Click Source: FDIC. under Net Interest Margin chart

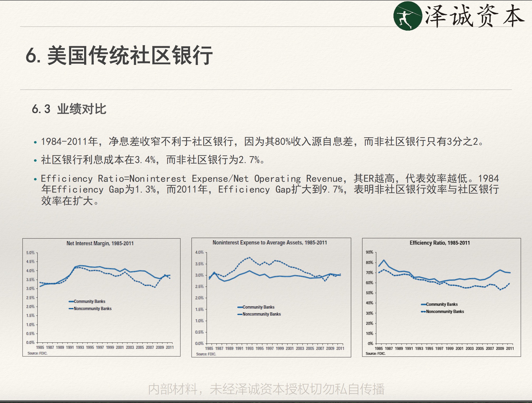(37, 353)
